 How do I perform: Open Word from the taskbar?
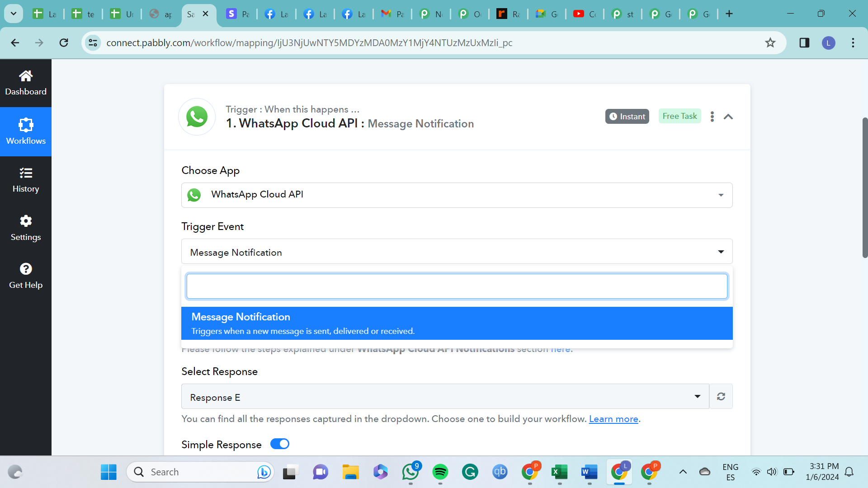click(x=590, y=472)
